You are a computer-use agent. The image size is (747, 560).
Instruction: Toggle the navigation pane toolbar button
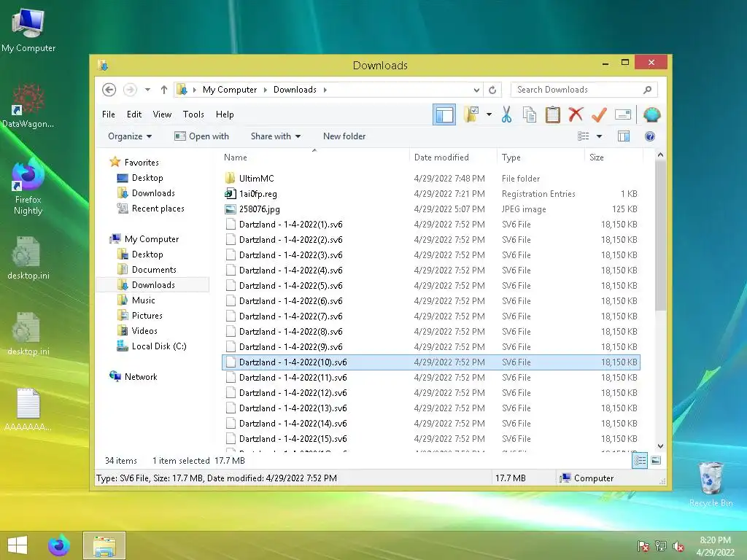click(444, 114)
